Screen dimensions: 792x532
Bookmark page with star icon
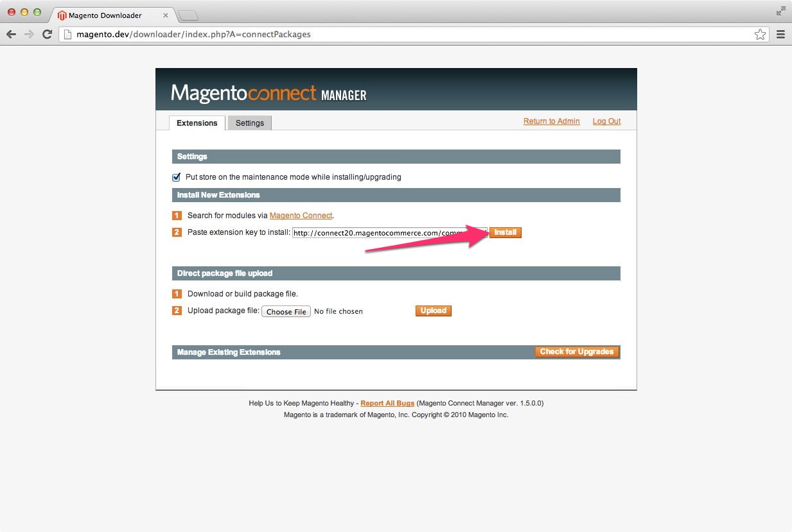pyautogui.click(x=760, y=35)
